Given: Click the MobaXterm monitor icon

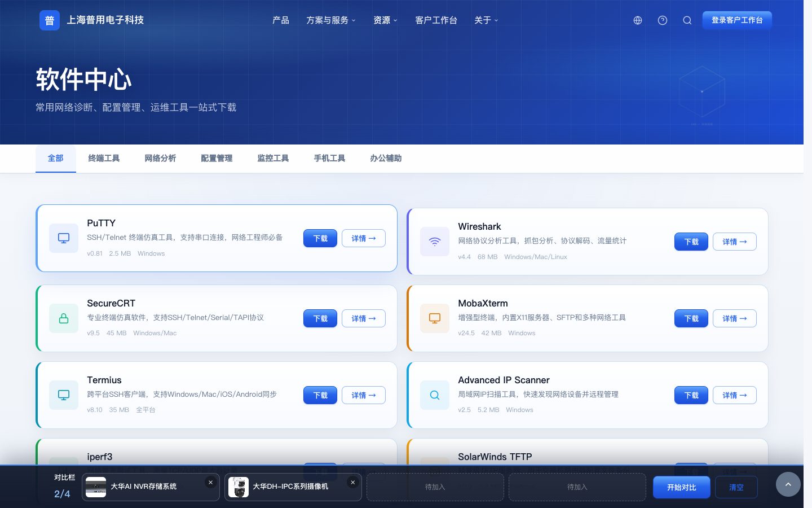Looking at the screenshot, I should (435, 318).
